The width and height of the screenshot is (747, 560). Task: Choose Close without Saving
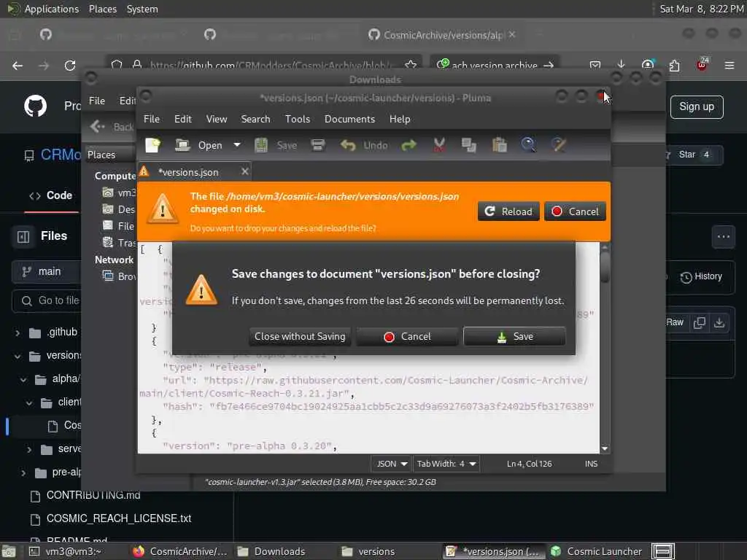click(x=300, y=337)
